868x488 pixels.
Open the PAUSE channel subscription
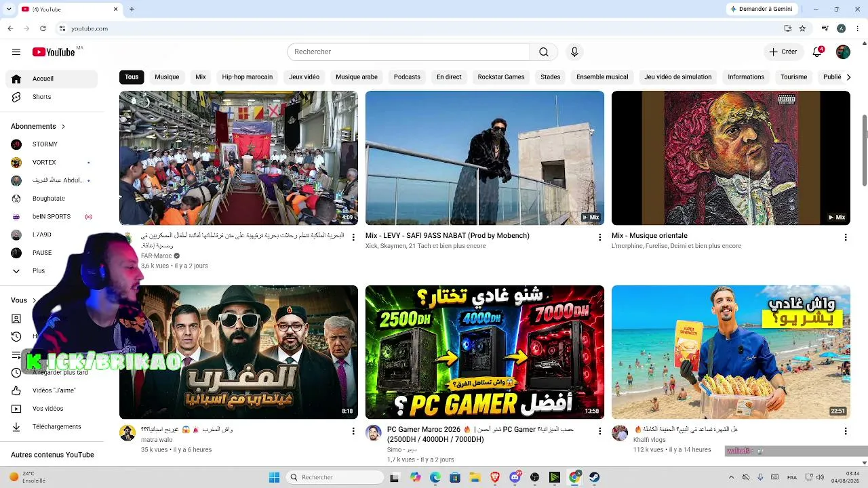point(42,253)
